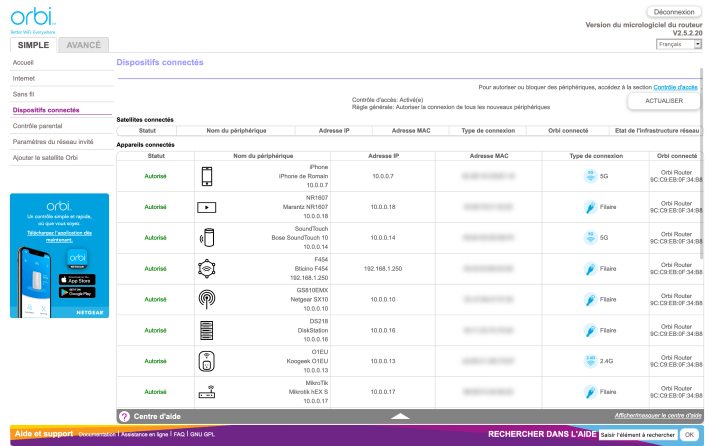The width and height of the screenshot is (714, 446).
Task: Click the ACTUALISER button
Action: [664, 101]
